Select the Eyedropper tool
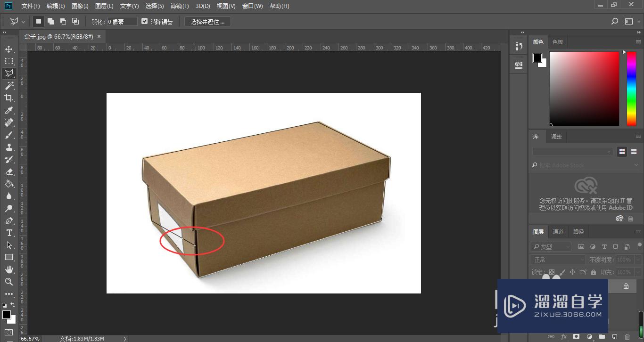 [x=9, y=110]
